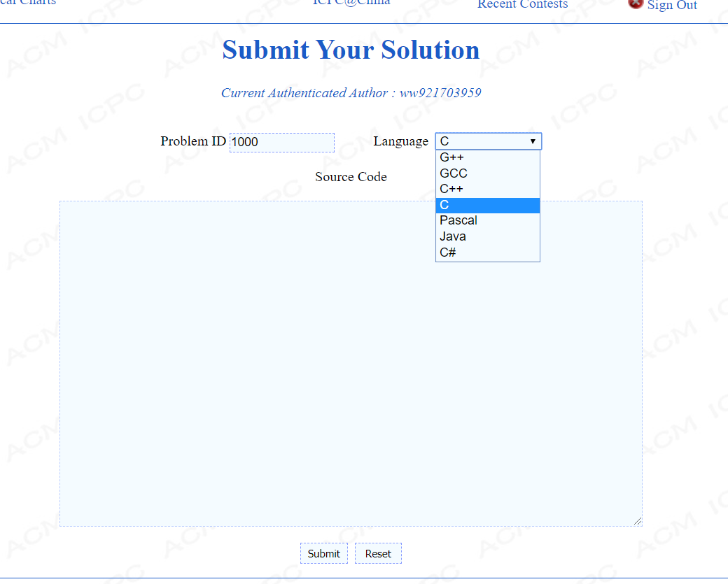Image resolution: width=728 pixels, height=584 pixels.
Task: Click the Submit button
Action: (323, 553)
